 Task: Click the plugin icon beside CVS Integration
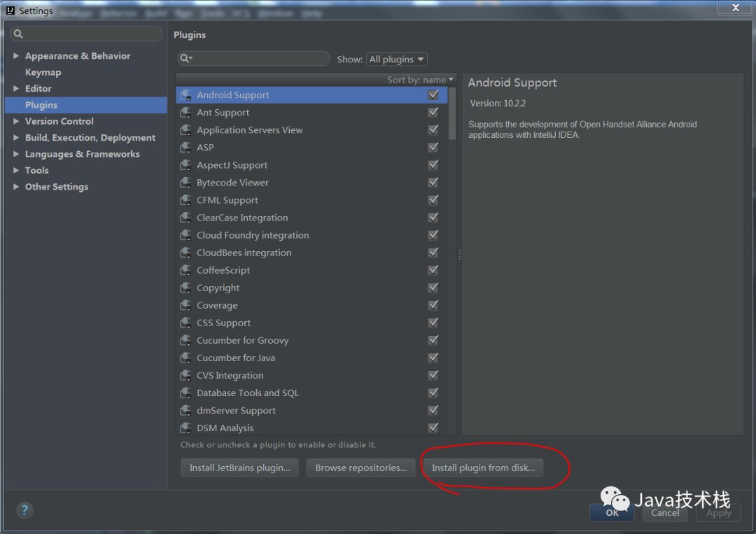(x=185, y=375)
